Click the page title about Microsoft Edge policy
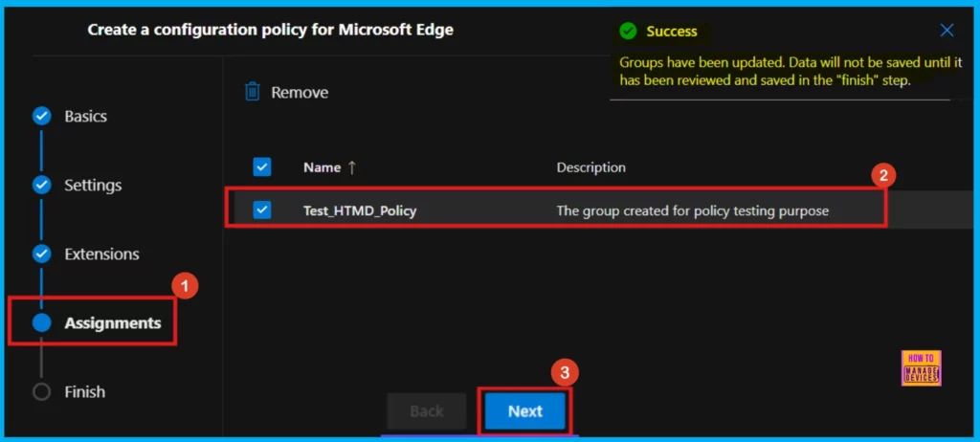Screen dimensions: 980x442 270,30
